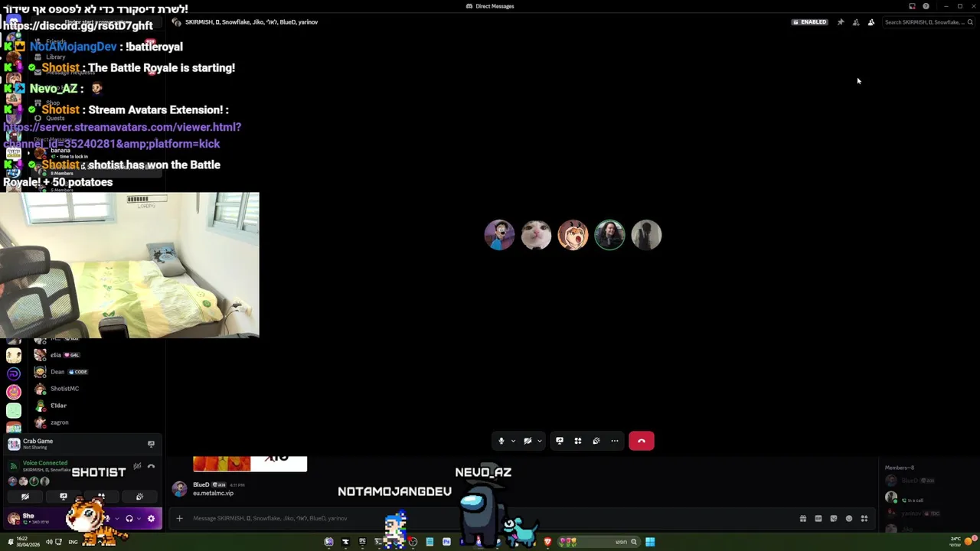Click the cat call participant avatar
The image size is (980, 551).
(x=536, y=235)
